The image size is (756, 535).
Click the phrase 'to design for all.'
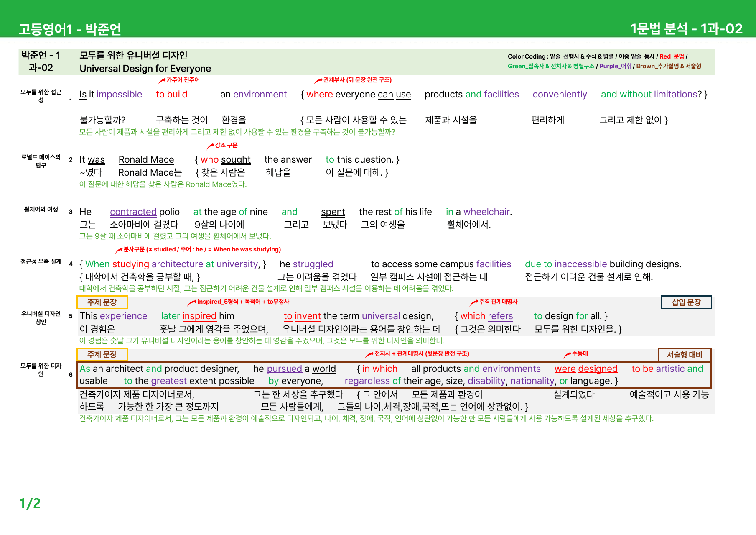568,316
